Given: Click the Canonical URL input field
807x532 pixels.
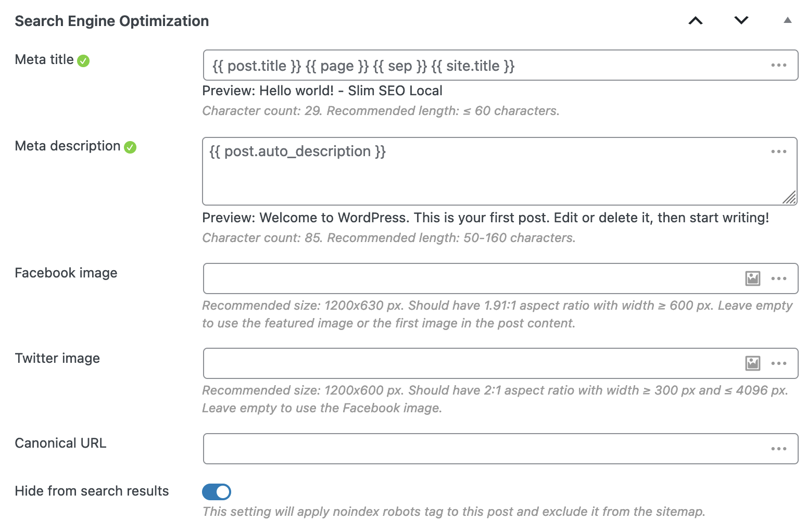Looking at the screenshot, I should (x=484, y=449).
